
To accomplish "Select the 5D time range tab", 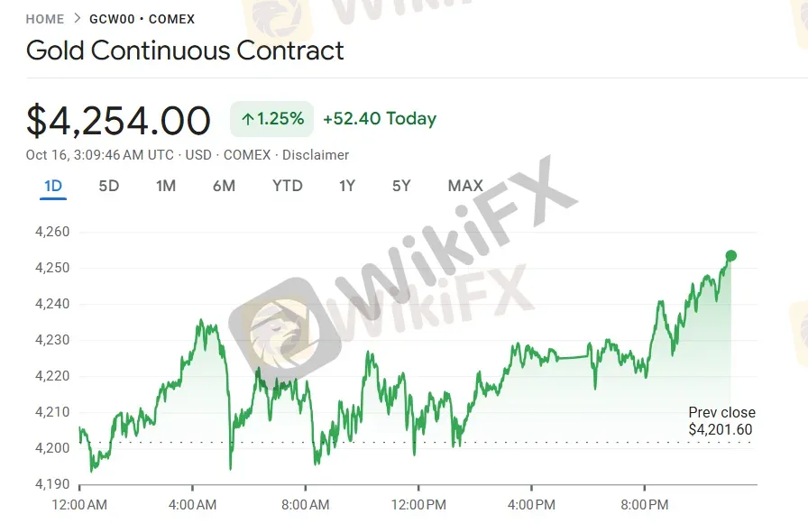I will 108,186.
